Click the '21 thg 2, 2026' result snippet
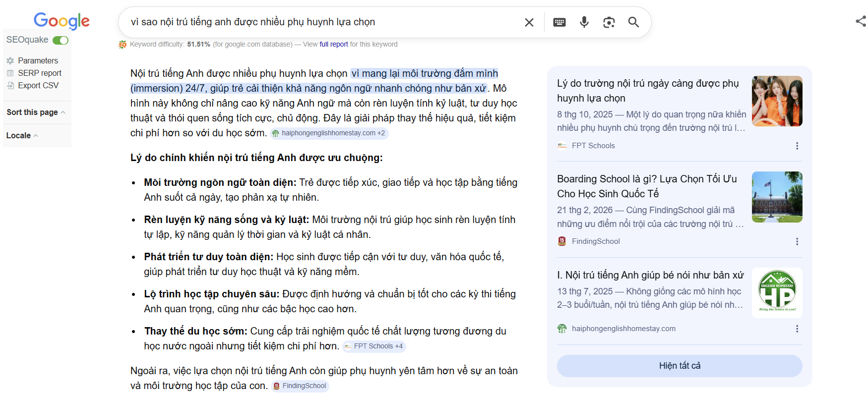The image size is (868, 394). 650,217
